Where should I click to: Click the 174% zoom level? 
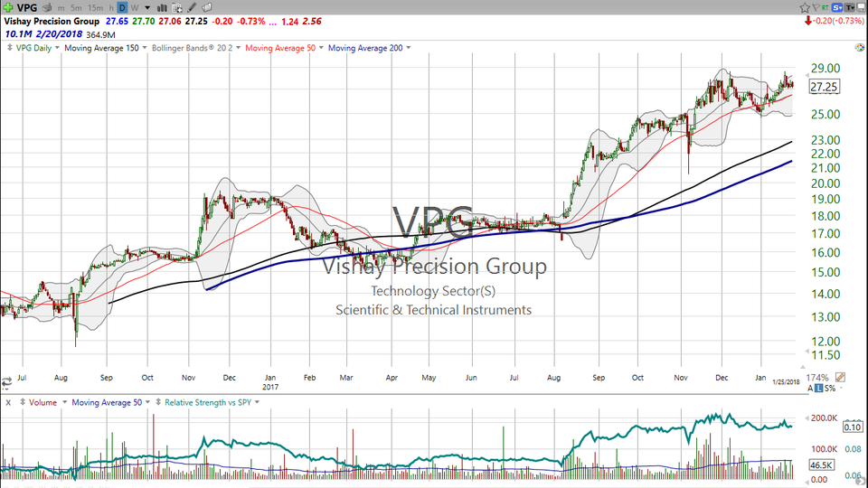tap(817, 378)
